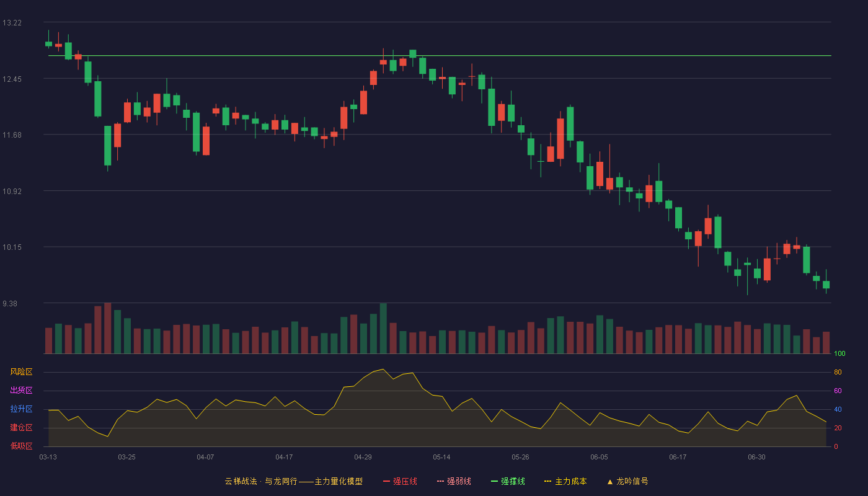Click the orange 80 indicator scale value
This screenshot has width=868, height=496.
click(838, 373)
